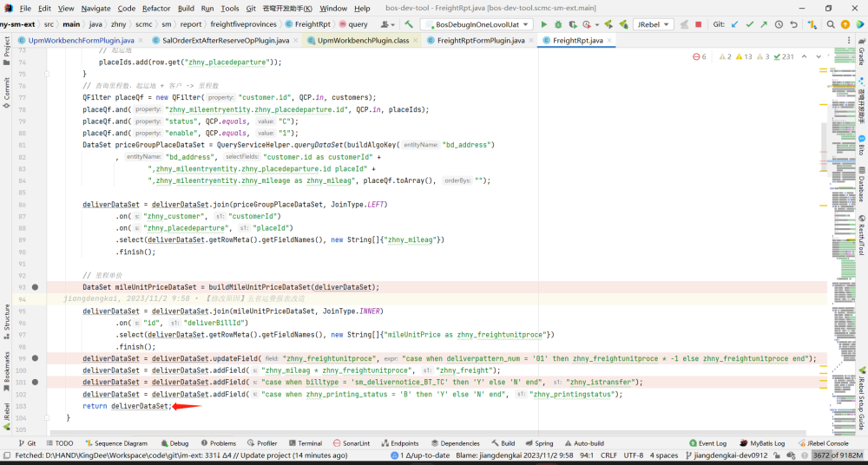The height and width of the screenshot is (465, 868).
Task: Open the Git menu
Action: click(x=251, y=9)
